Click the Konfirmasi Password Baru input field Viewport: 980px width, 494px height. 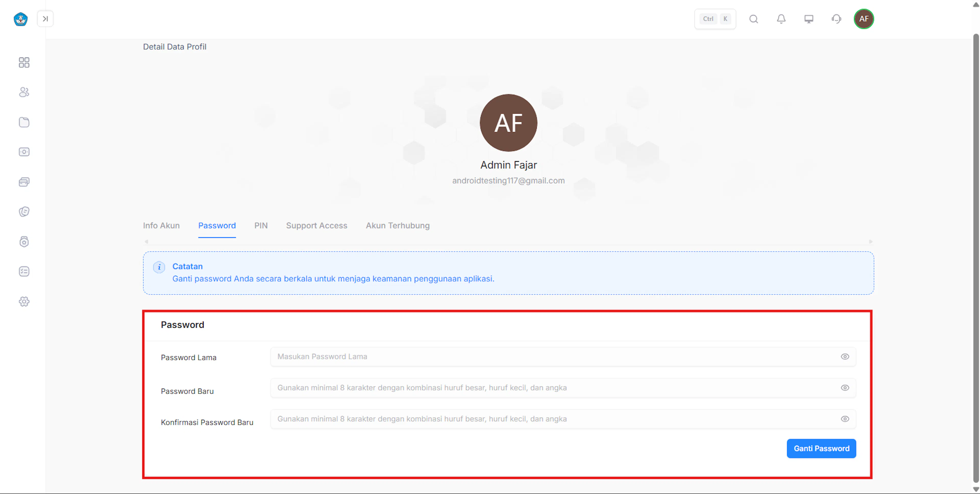[x=563, y=419]
